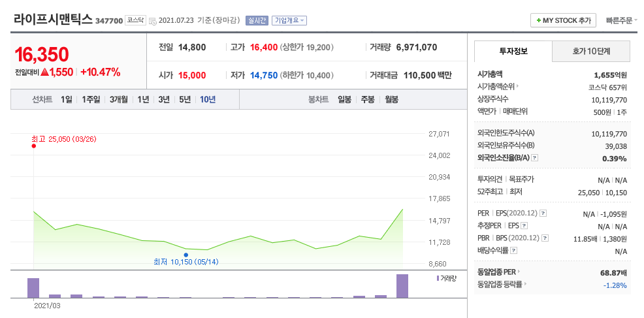
Task: Toggle the 실시간 badge
Action: 257,20
